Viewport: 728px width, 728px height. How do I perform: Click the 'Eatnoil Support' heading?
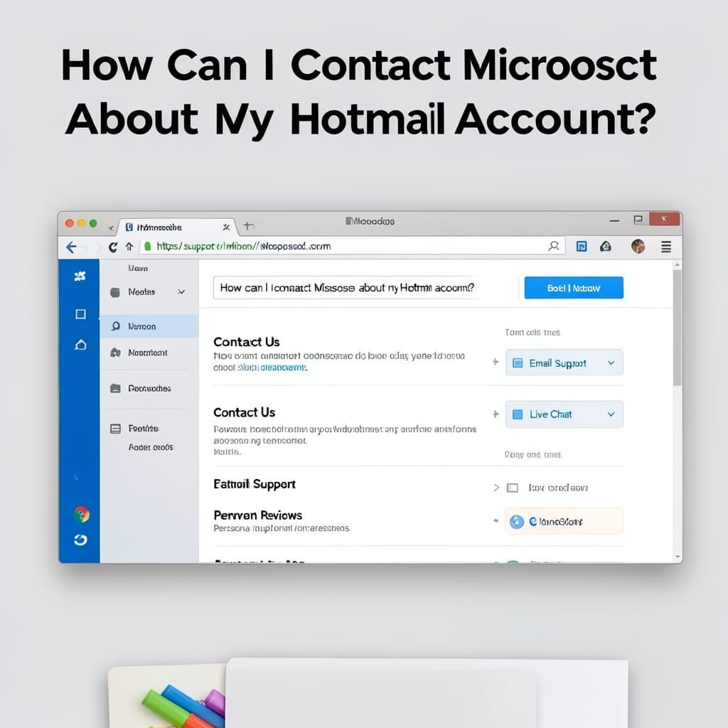(x=255, y=484)
